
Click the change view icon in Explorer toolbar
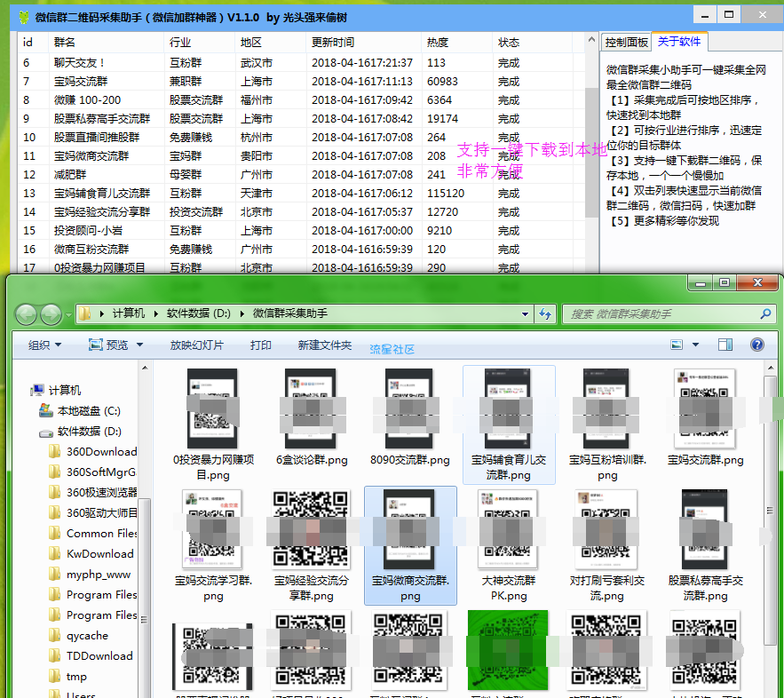pos(677,345)
